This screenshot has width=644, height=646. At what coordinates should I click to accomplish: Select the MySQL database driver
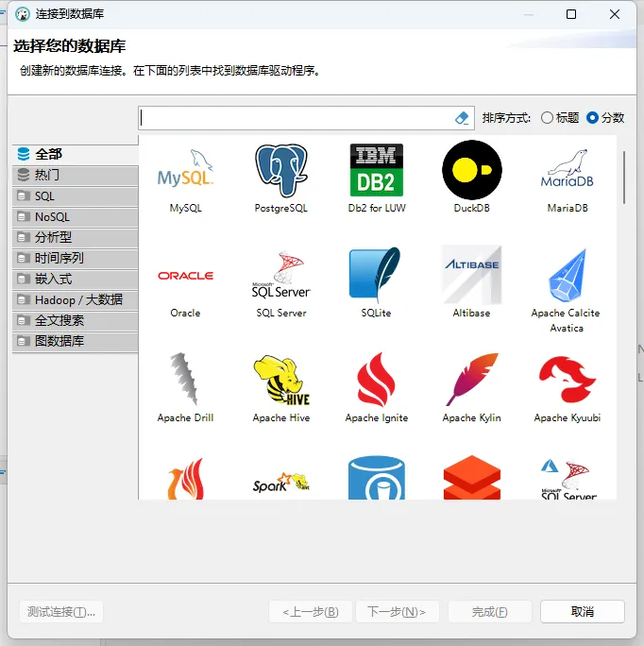pos(185,179)
